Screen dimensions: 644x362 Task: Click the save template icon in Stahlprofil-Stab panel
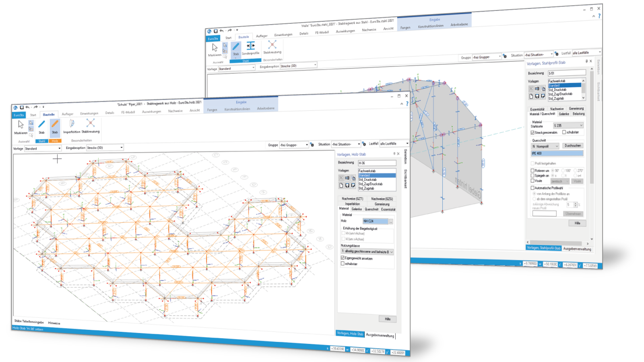click(x=537, y=96)
